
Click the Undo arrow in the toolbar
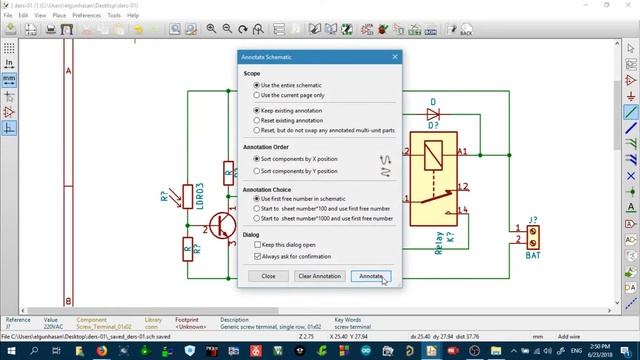[138, 29]
